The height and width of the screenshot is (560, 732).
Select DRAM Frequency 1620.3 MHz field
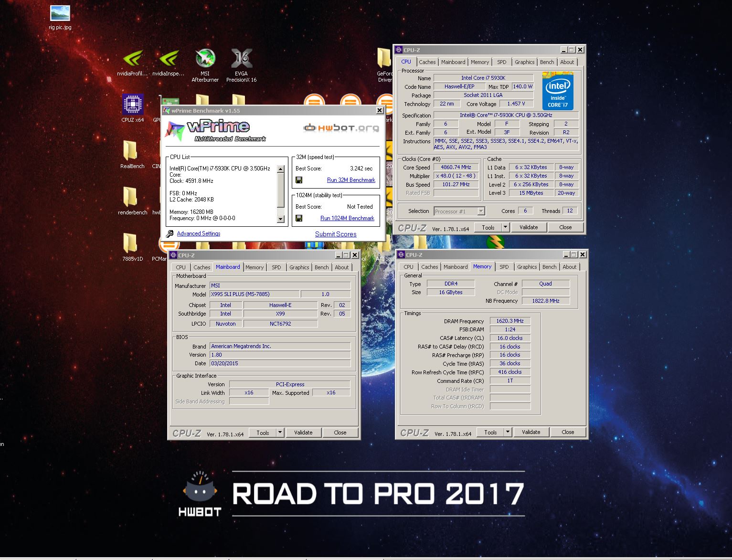coord(510,321)
